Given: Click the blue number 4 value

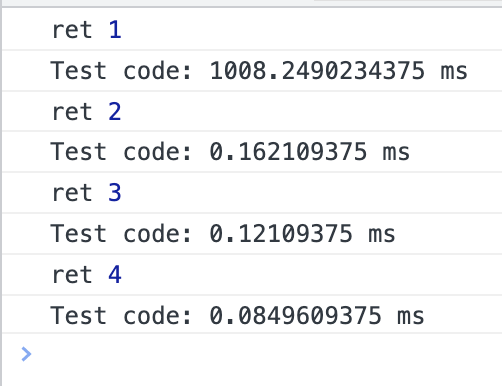Looking at the screenshot, I should (x=115, y=275).
